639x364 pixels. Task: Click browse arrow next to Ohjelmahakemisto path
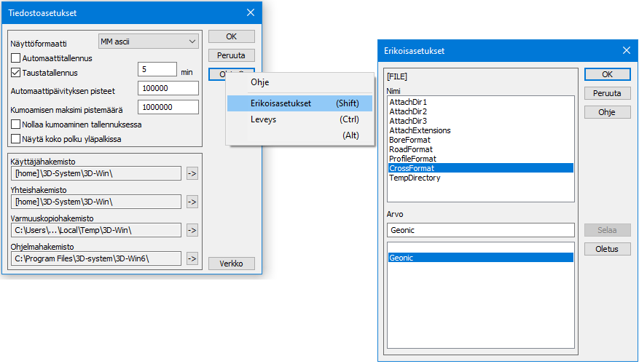pyautogui.click(x=192, y=258)
